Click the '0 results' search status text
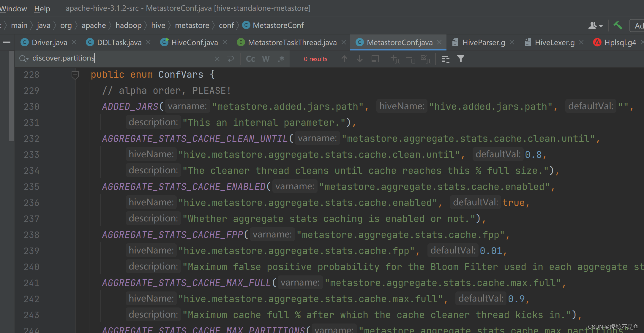The image size is (644, 333). coord(315,59)
